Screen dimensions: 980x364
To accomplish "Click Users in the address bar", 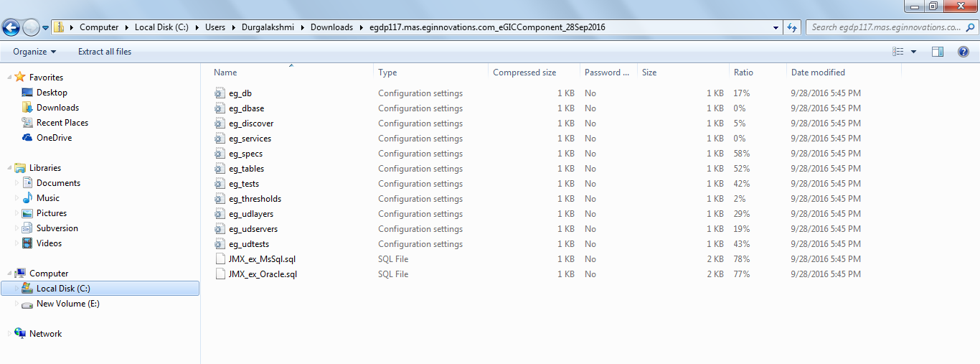I will [x=215, y=27].
